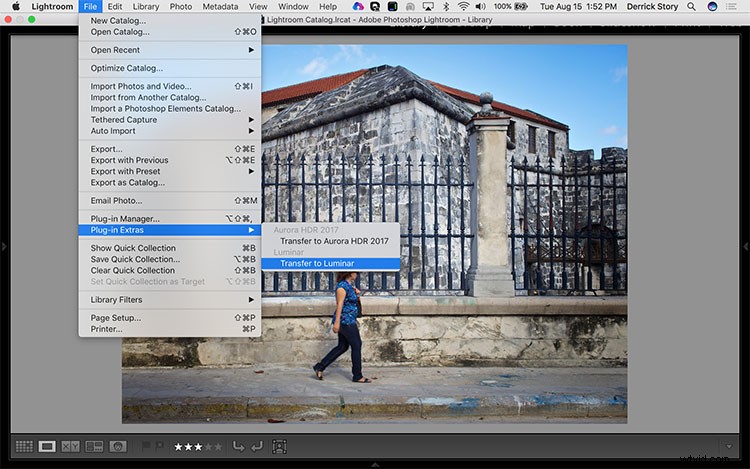The height and width of the screenshot is (469, 750).
Task: Open Derrick Story user menu
Action: (x=652, y=6)
